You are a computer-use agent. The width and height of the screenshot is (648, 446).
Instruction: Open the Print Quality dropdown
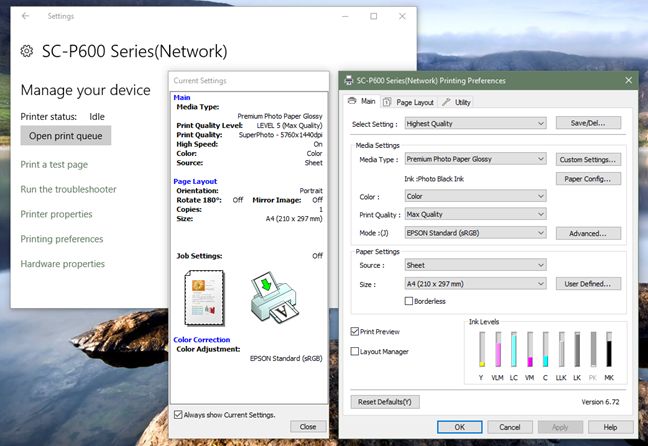coord(475,214)
